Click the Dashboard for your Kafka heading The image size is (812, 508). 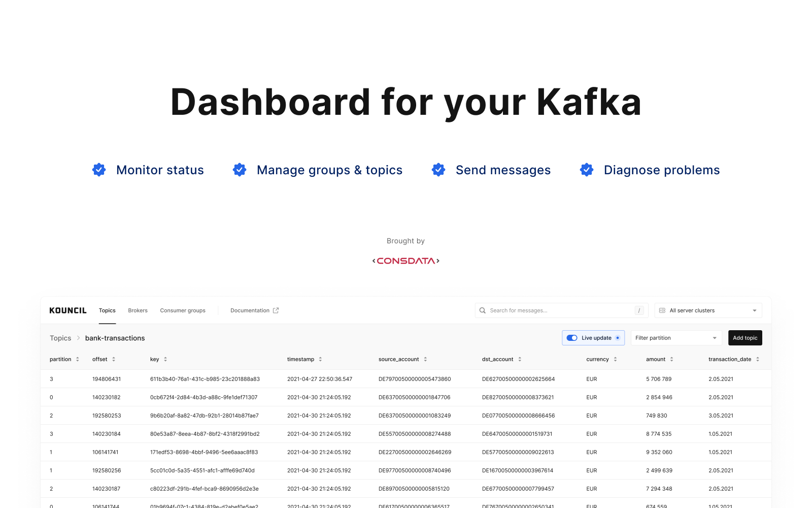tap(406, 103)
